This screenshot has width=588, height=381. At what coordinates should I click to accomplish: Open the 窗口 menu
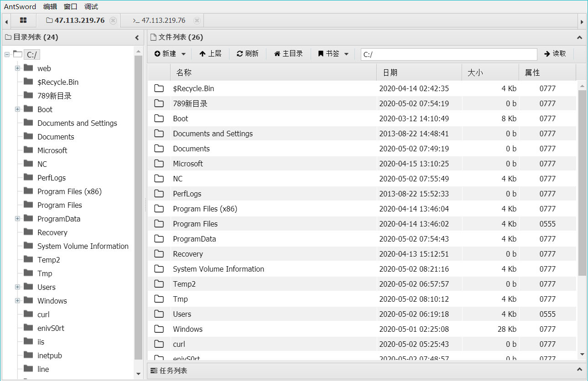(71, 6)
